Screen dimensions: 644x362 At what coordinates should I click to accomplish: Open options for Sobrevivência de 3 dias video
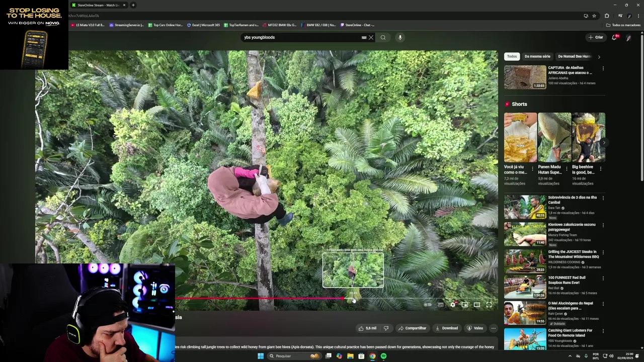click(x=603, y=198)
